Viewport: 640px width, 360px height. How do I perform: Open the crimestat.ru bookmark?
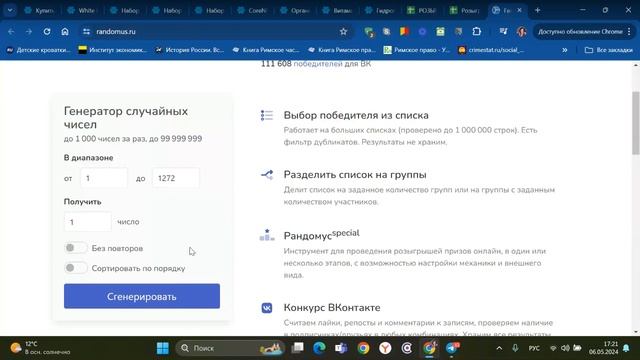pos(491,50)
